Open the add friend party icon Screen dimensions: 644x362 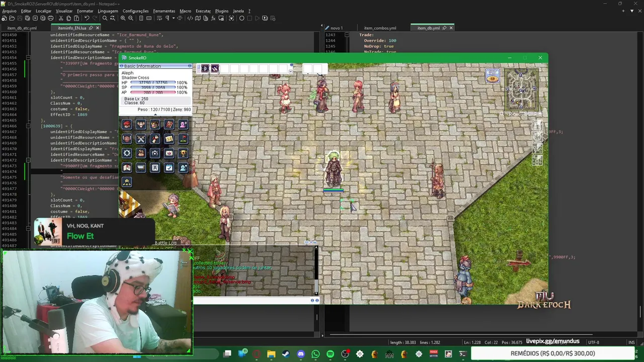183,124
